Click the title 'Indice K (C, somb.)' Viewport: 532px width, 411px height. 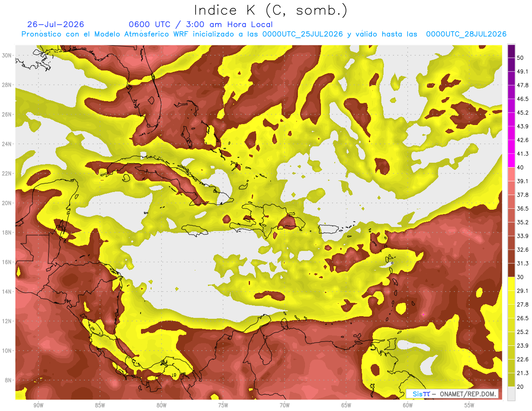[x=270, y=10]
